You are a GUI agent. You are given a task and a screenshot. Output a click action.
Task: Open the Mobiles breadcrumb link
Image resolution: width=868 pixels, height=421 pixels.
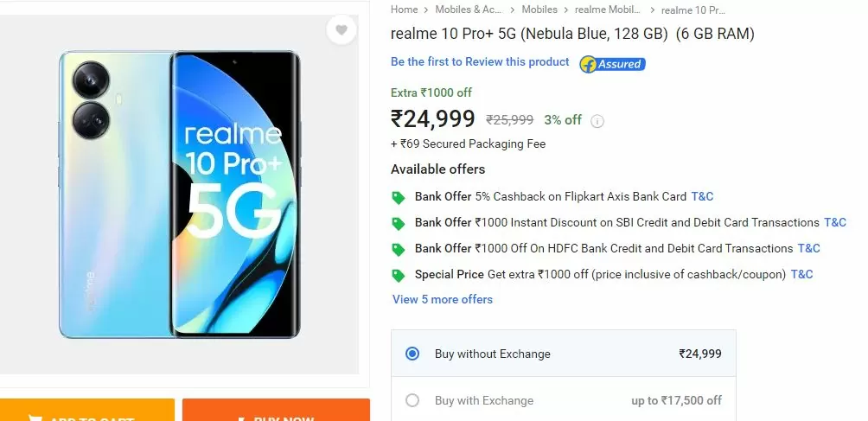(x=539, y=10)
